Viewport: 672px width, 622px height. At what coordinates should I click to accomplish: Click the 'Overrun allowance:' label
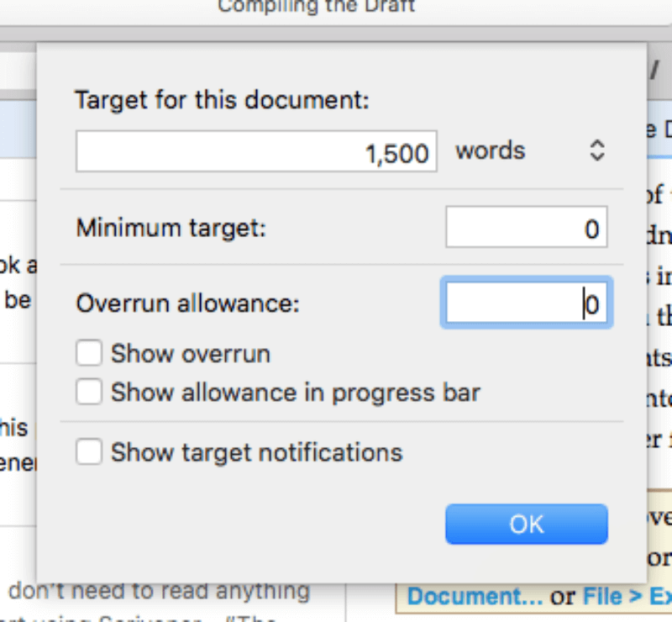187,303
